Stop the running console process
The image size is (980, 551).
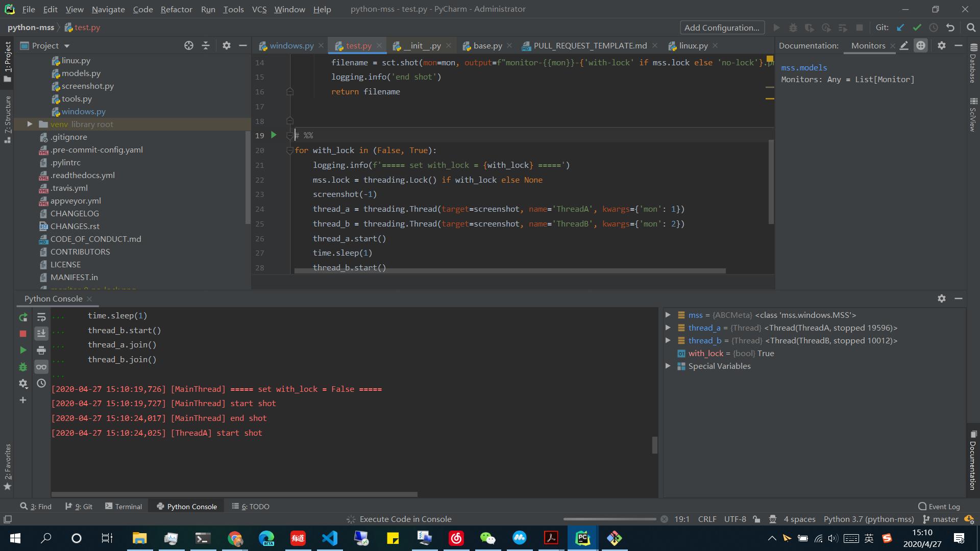23,334
